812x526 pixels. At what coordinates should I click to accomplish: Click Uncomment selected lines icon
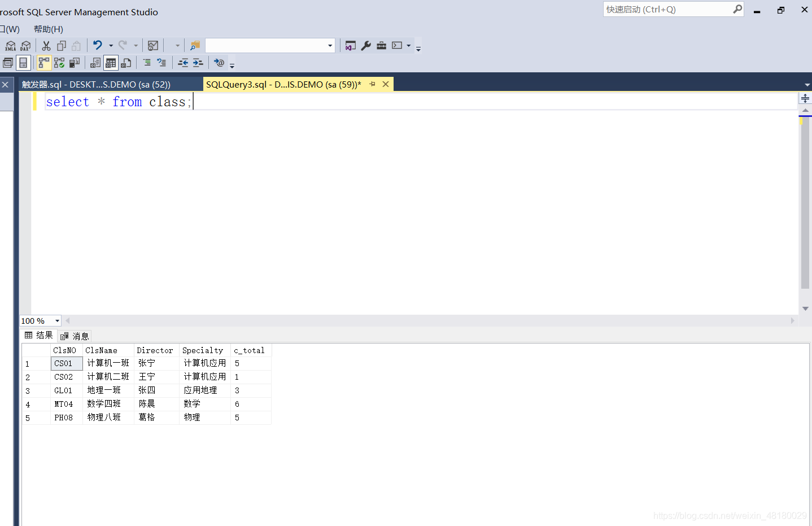click(x=161, y=63)
